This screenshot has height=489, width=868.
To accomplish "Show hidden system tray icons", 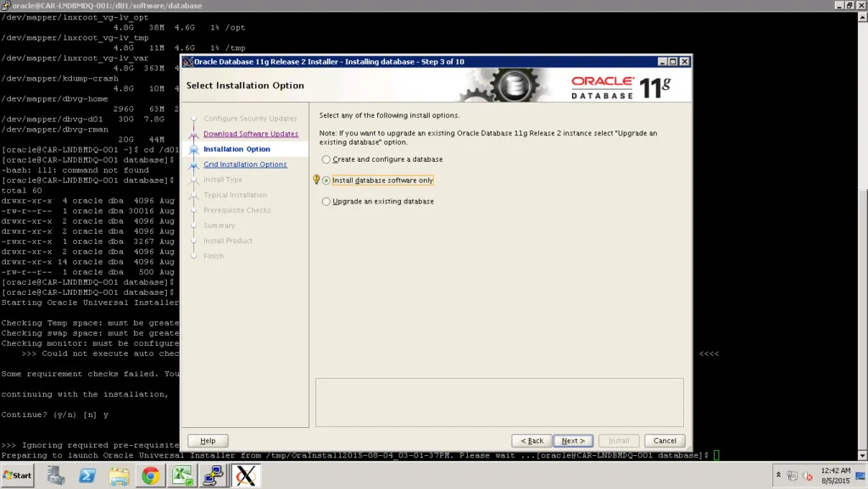I will (x=778, y=475).
